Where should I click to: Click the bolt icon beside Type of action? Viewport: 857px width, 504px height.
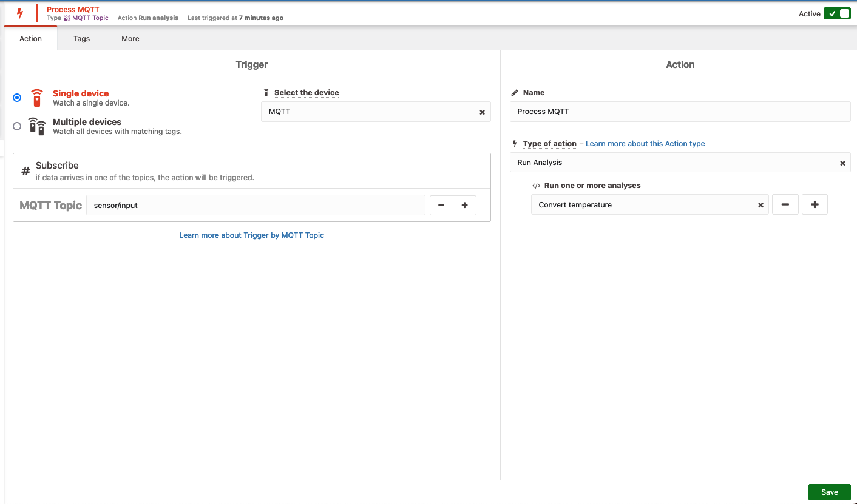515,144
